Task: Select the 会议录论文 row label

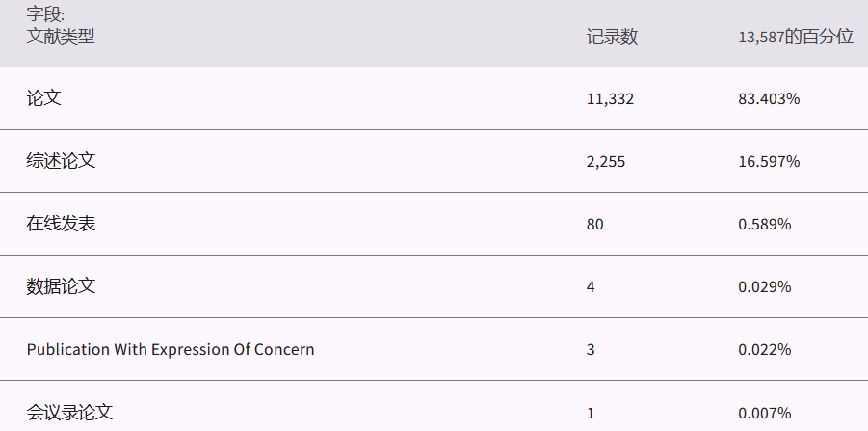Action: (x=69, y=413)
